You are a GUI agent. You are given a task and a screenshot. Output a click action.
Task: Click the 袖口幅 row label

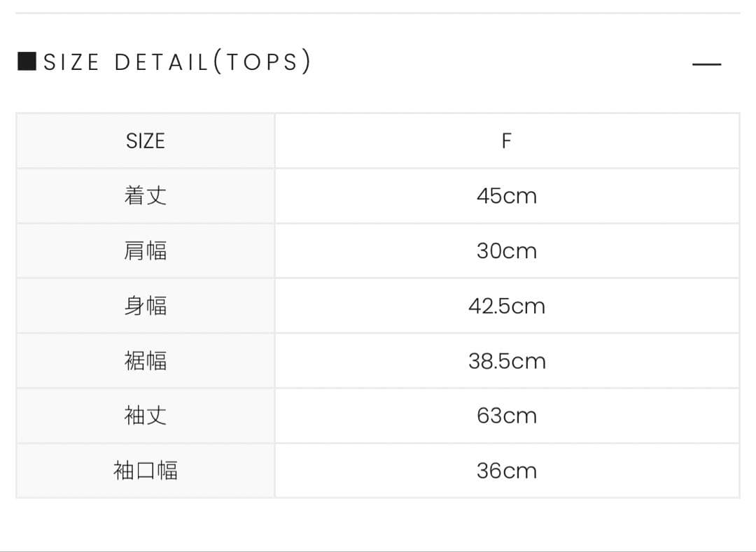click(x=146, y=471)
